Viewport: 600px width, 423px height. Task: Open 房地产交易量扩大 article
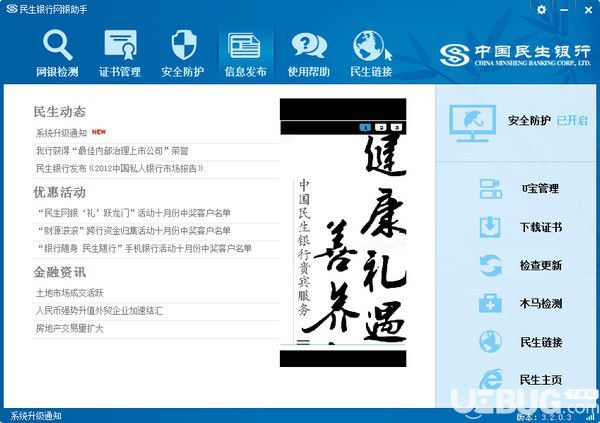tap(70, 328)
